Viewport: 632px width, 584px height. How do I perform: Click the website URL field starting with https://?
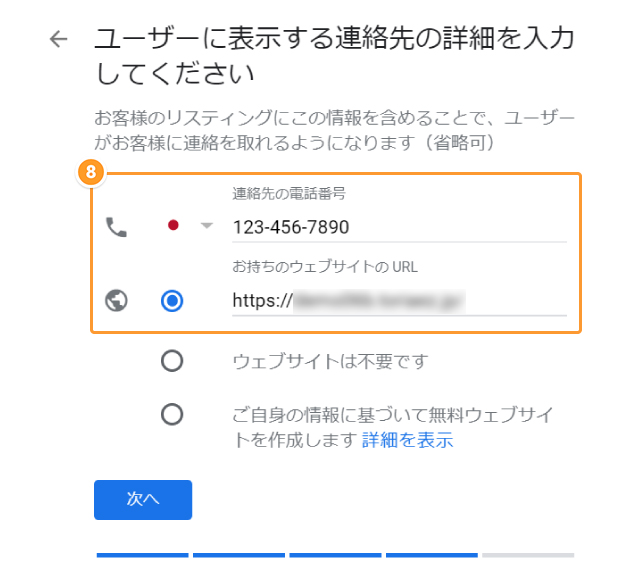point(399,301)
